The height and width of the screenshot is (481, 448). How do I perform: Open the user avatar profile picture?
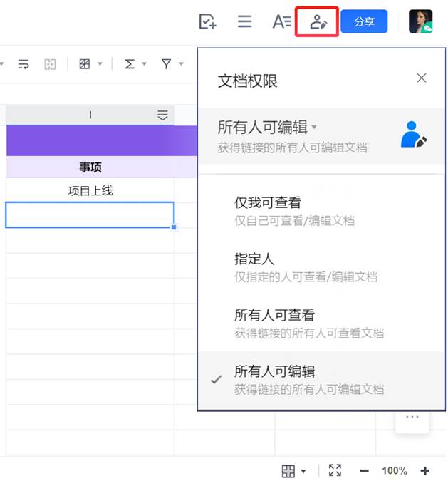(420, 21)
